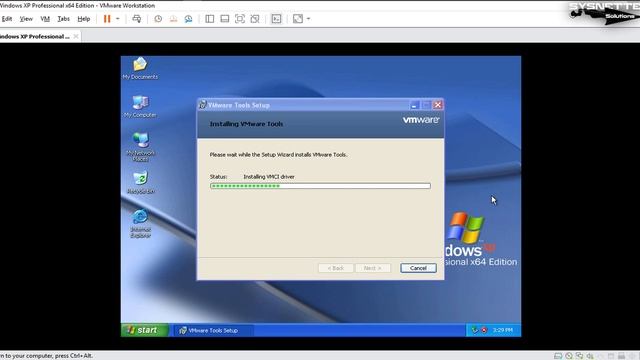Close the VMware Tools Setup dialog
Screen dimensions: 640x360
(x=438, y=105)
